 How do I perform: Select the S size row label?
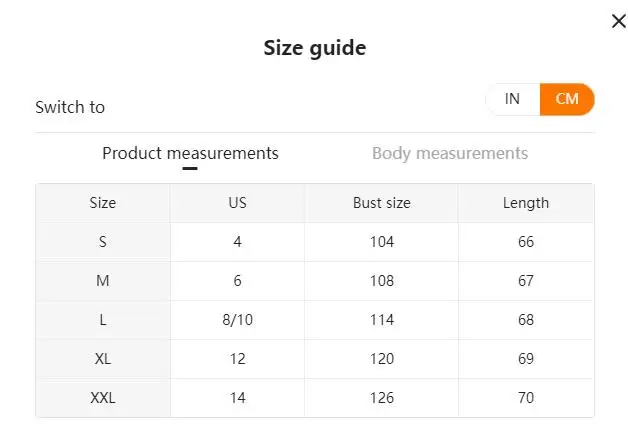click(x=103, y=242)
